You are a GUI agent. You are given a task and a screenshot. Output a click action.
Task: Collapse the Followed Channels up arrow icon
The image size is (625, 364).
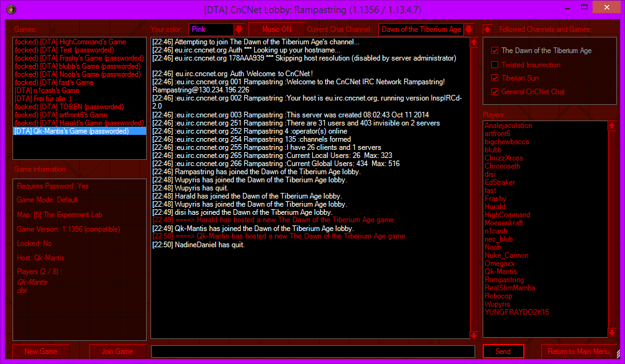click(x=487, y=29)
